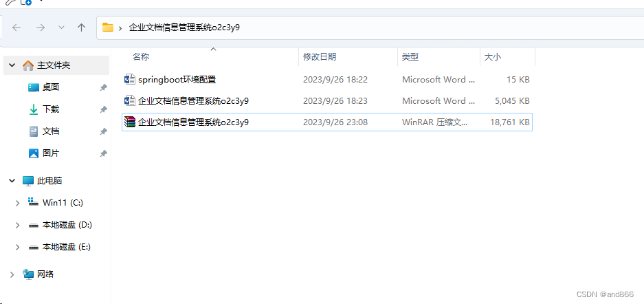Click the 图片 pictures icon
Screen dimensions: 644x304
point(33,153)
